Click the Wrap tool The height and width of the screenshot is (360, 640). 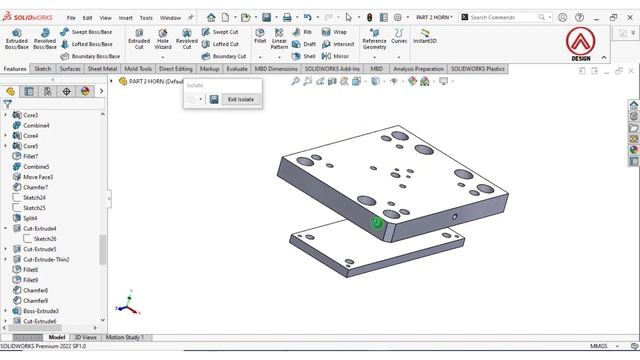[334, 32]
